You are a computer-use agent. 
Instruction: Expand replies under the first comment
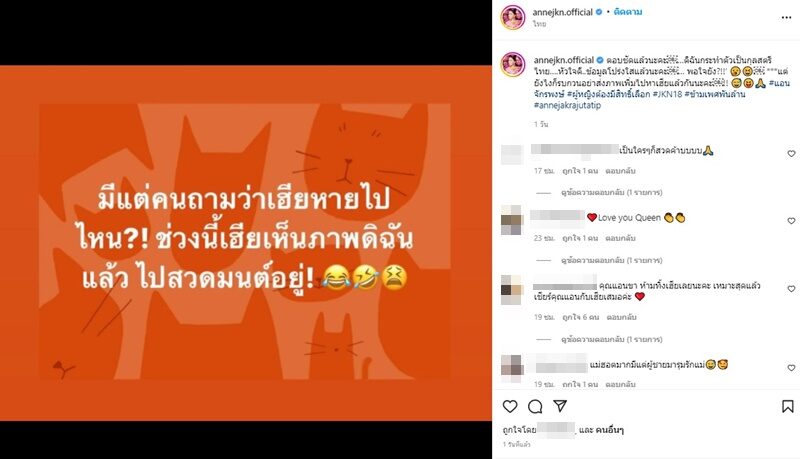tap(611, 192)
